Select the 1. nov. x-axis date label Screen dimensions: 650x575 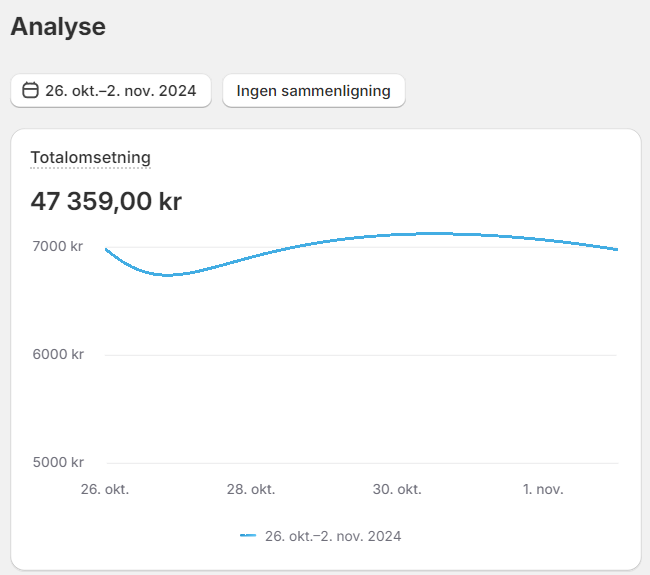[543, 490]
